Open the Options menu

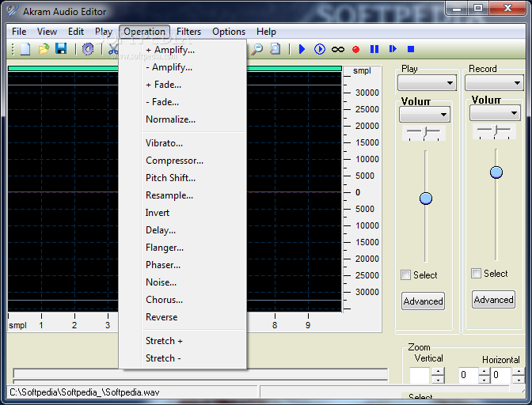[229, 32]
